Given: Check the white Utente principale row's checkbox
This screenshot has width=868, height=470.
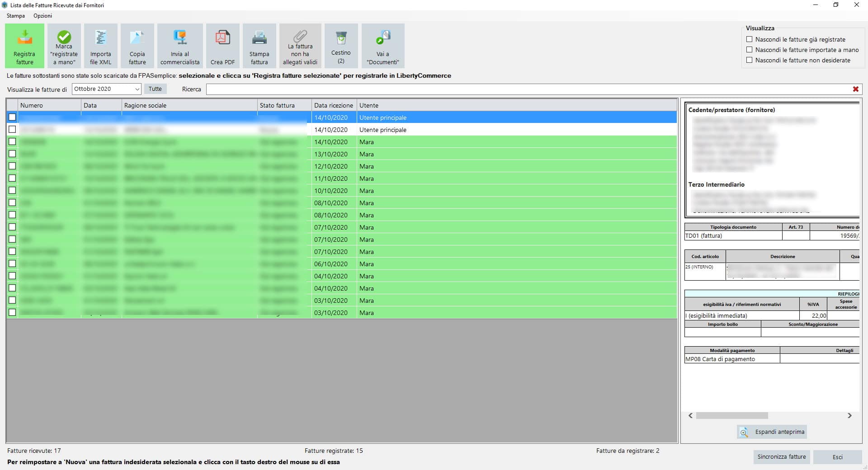Looking at the screenshot, I should coord(12,129).
